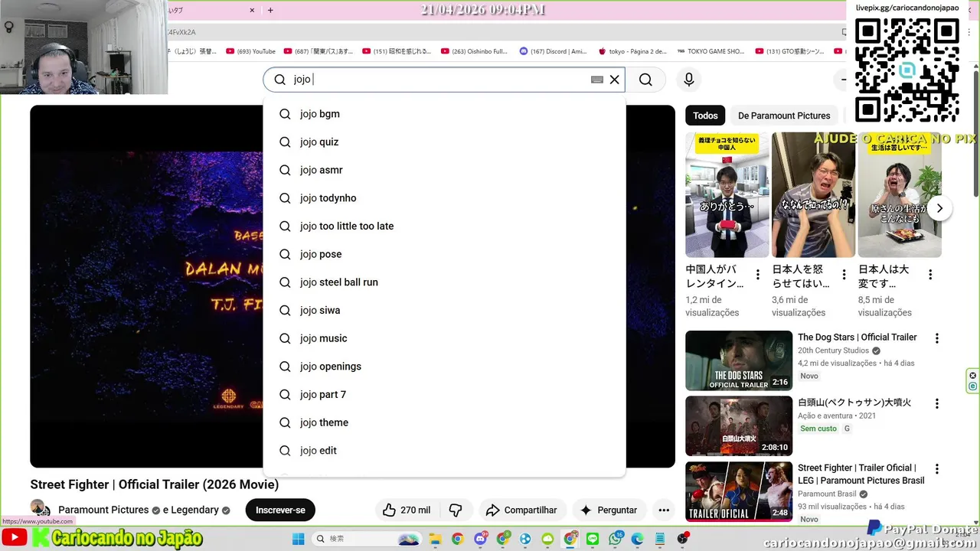The image size is (980, 551).
Task: Open the 'tokyo - Página 2' bookmark
Action: pos(632,51)
